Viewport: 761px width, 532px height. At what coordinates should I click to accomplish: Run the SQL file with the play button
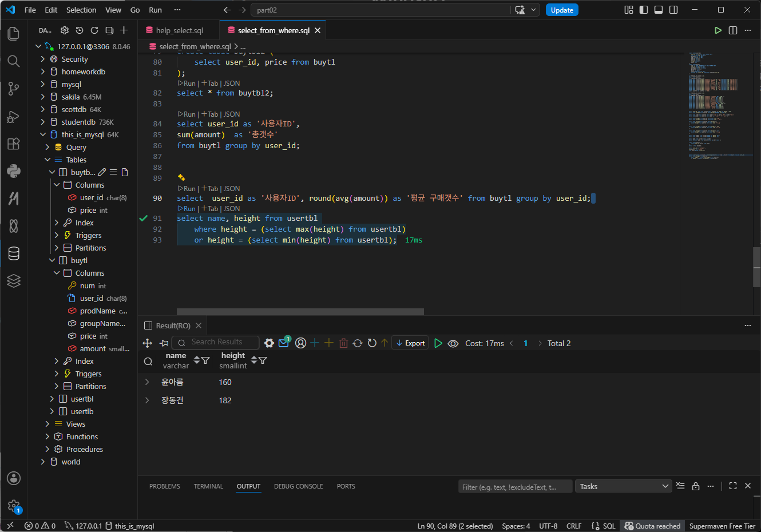718,30
